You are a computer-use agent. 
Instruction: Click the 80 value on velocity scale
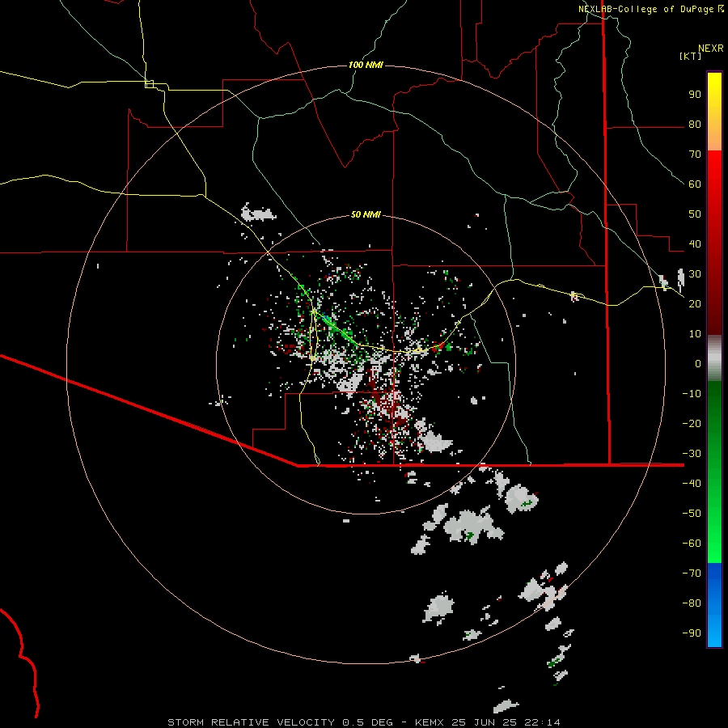tap(695, 125)
